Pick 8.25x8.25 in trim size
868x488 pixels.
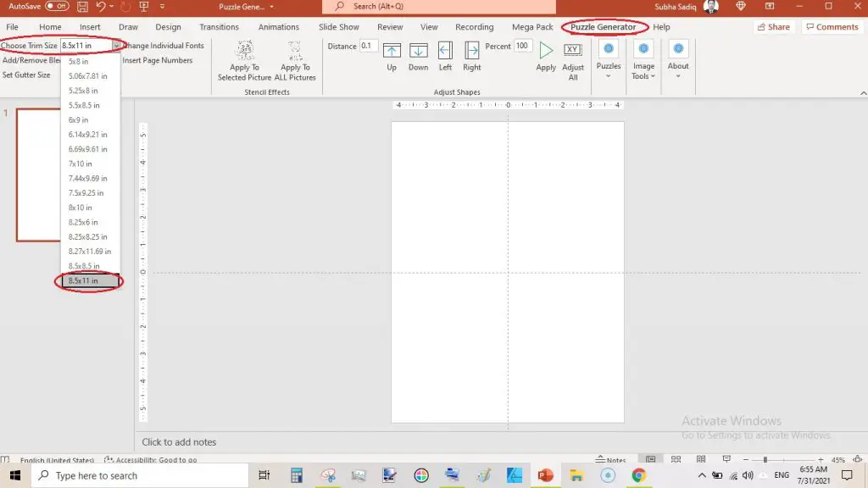[x=87, y=237]
